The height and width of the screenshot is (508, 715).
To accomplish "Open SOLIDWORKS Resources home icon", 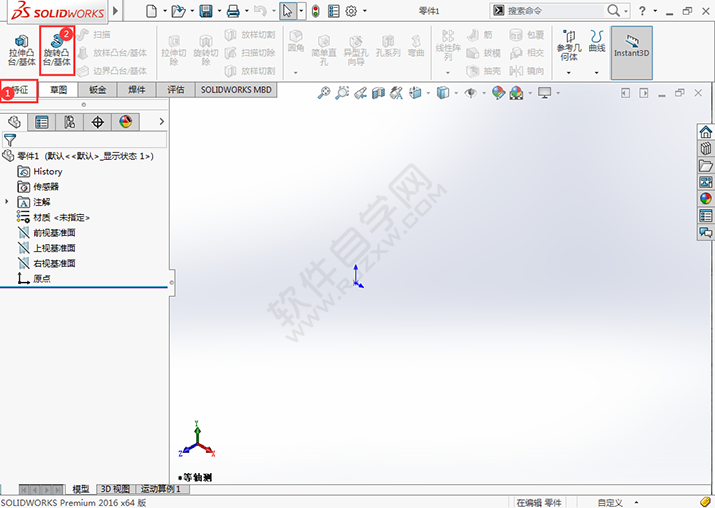I will click(705, 132).
